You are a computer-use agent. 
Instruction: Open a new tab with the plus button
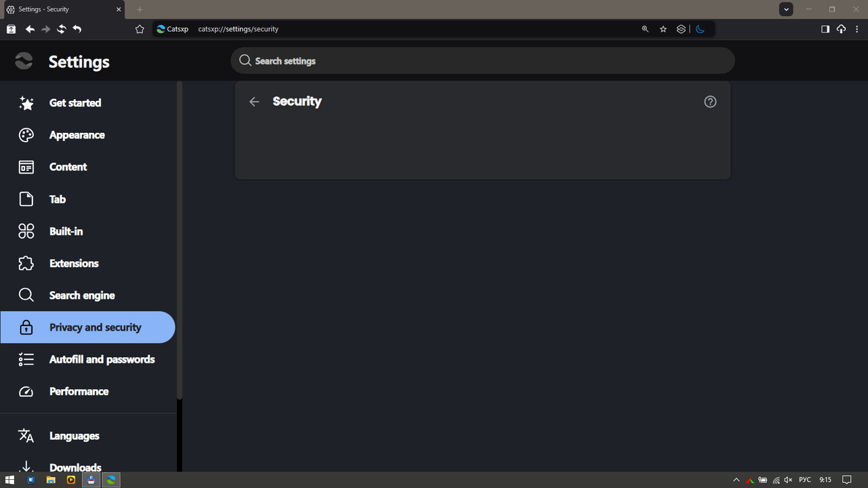point(140,9)
